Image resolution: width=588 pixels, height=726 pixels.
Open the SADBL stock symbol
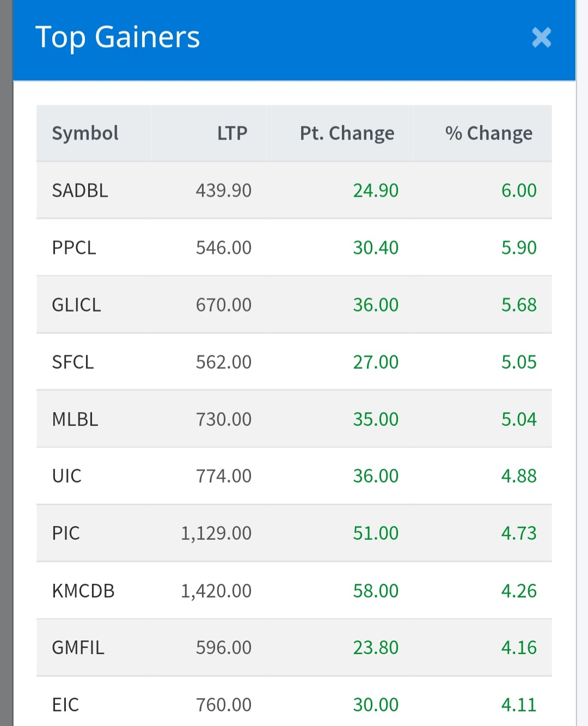point(80,191)
